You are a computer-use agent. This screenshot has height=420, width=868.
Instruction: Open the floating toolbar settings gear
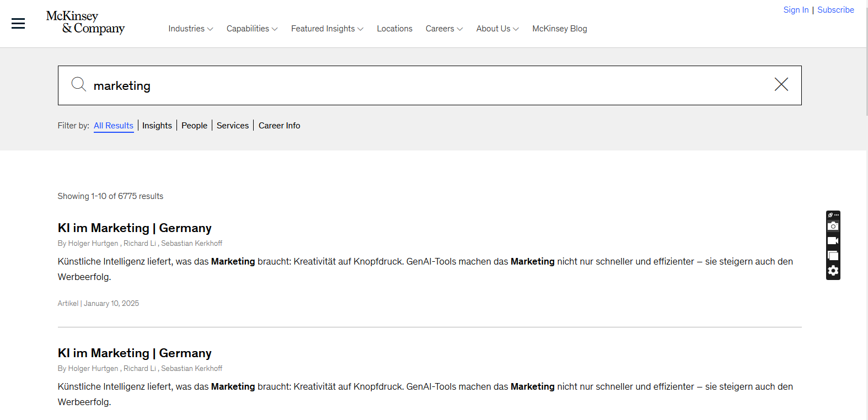coord(833,271)
